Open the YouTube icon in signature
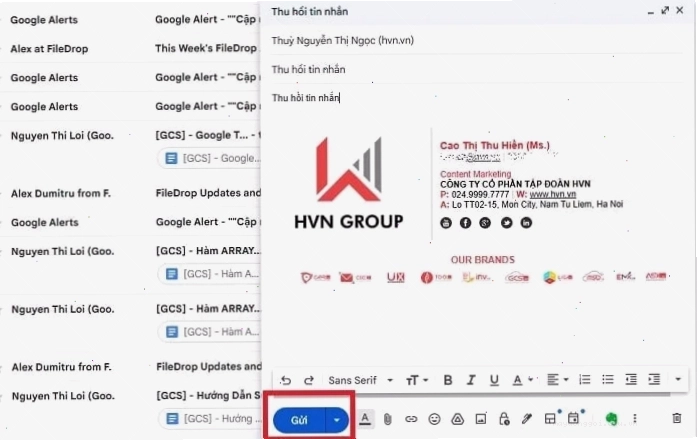Screen dimensions: 697x440 (x=446, y=223)
